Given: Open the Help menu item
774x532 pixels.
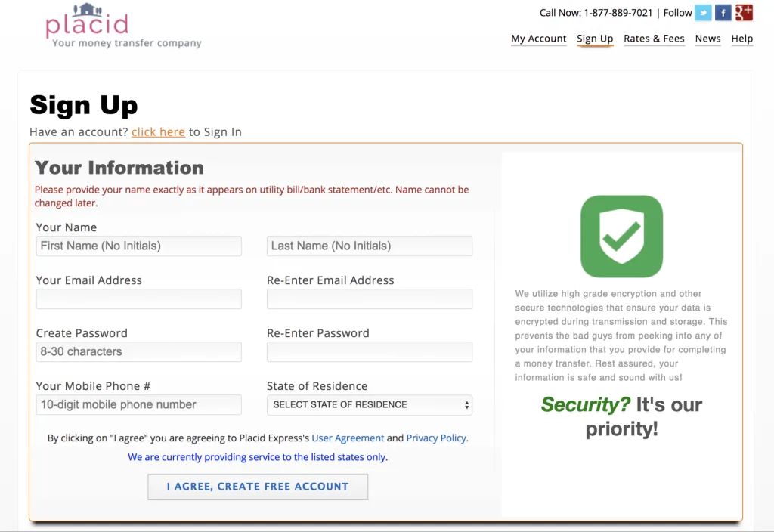Looking at the screenshot, I should (741, 39).
